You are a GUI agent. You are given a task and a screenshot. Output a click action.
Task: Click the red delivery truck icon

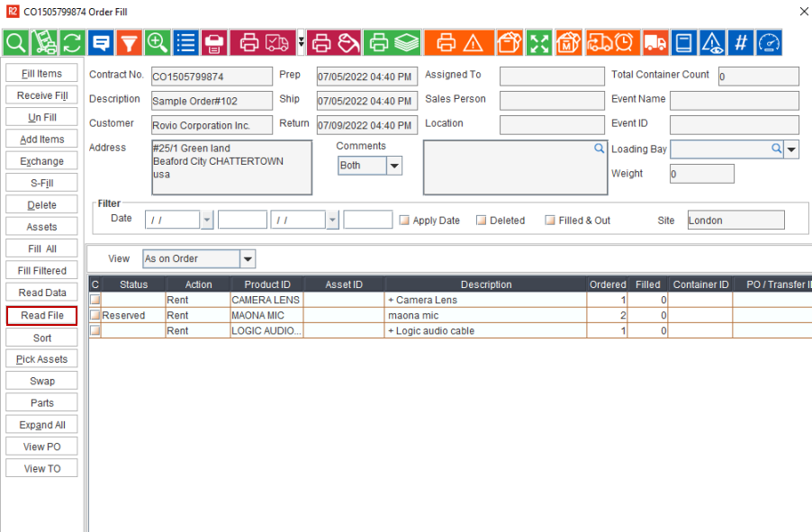tap(655, 42)
